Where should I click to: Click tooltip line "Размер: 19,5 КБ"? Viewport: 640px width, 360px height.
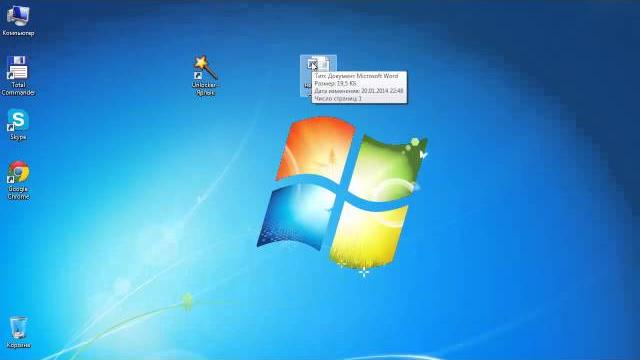335,84
